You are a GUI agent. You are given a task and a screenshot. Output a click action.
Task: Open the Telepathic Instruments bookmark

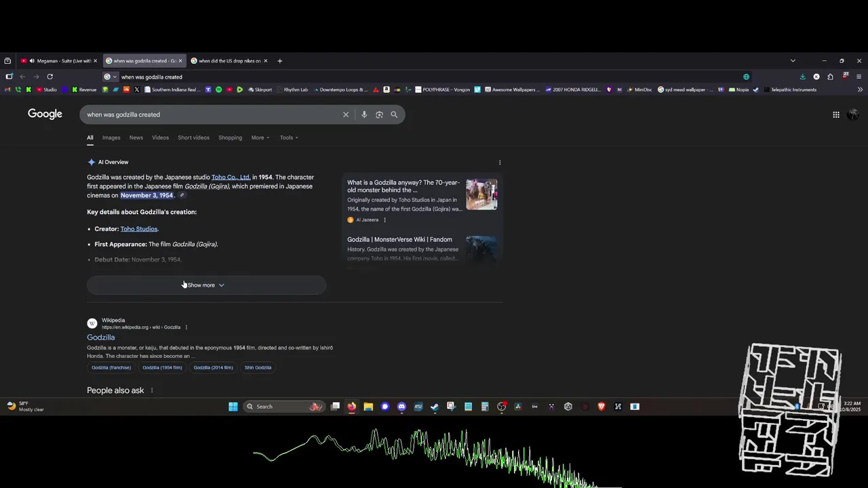789,89
